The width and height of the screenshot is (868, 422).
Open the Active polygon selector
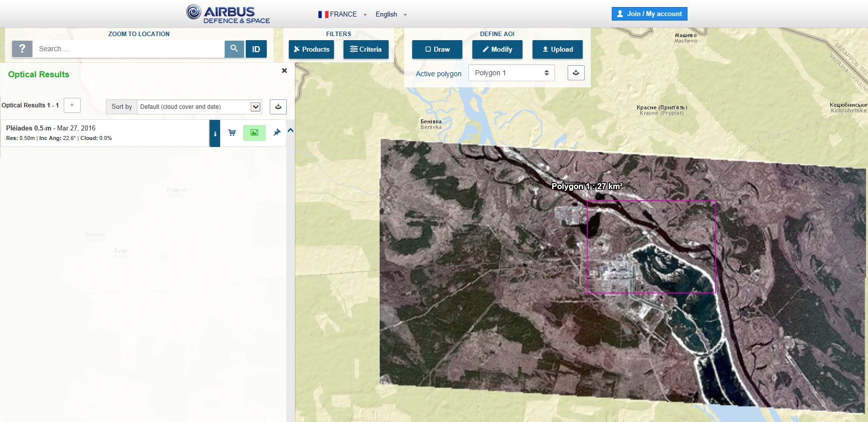pos(511,73)
